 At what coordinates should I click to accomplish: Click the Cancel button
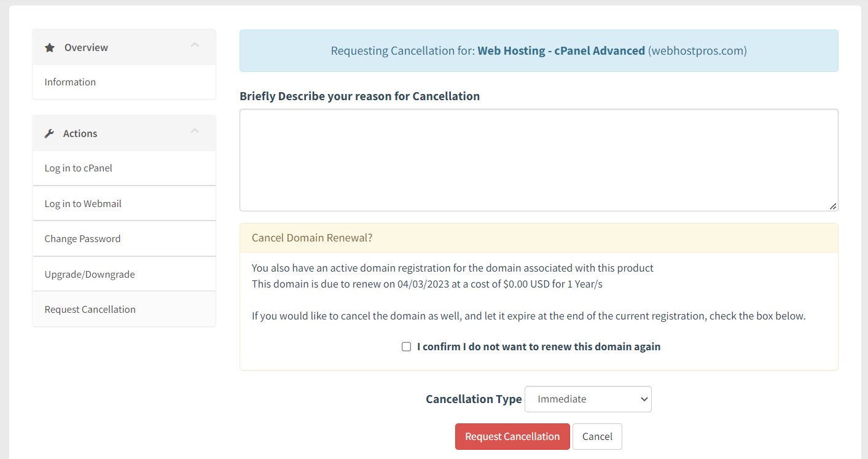(x=597, y=436)
